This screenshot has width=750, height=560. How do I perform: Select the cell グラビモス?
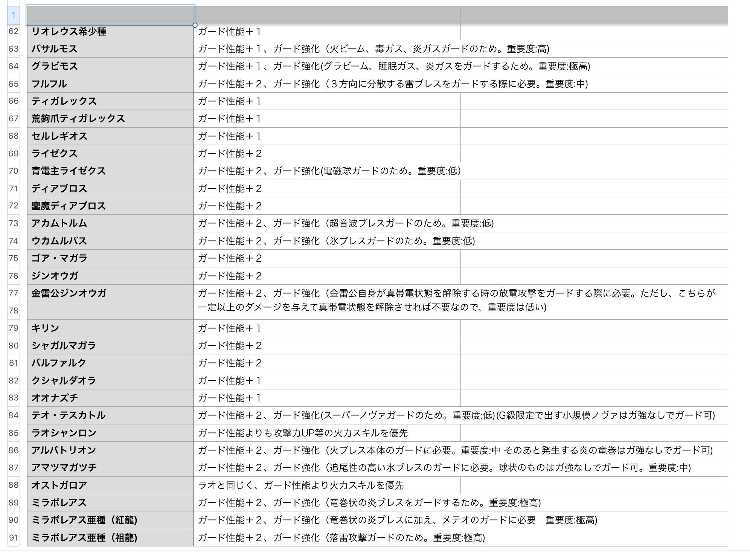[110, 66]
